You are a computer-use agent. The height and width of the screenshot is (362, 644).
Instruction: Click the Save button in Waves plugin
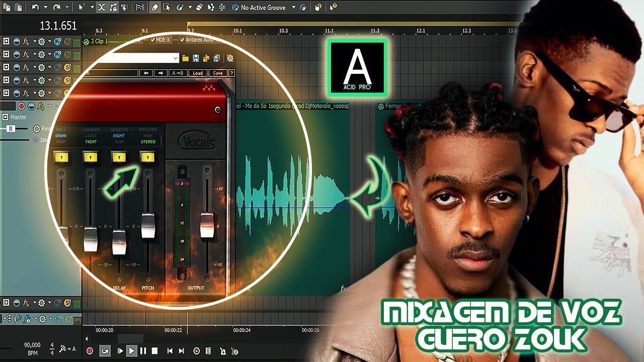pos(217,73)
